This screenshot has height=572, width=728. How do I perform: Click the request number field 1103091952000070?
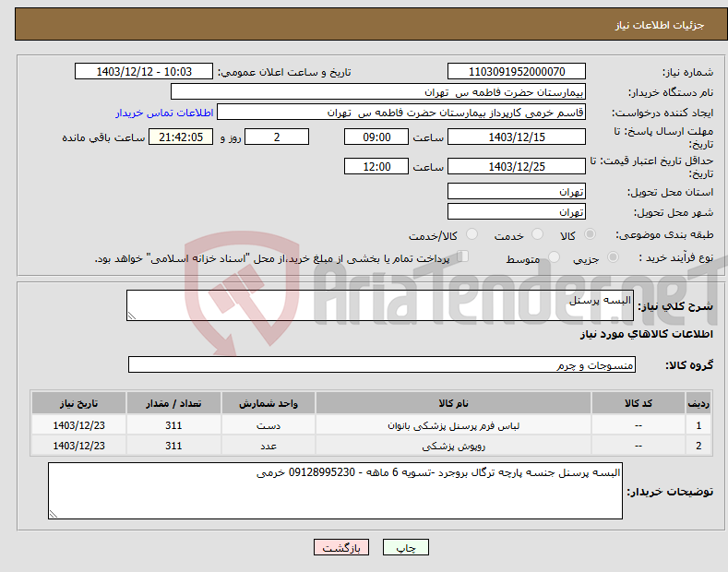pyautogui.click(x=517, y=72)
